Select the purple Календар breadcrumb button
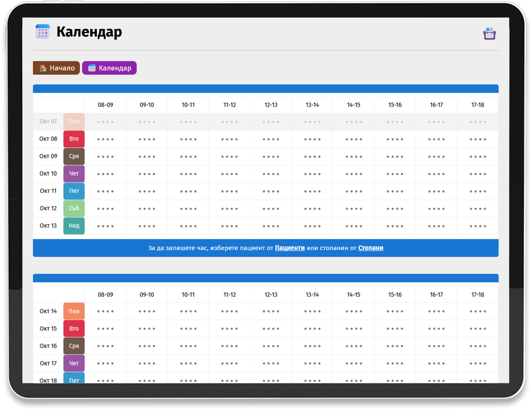This screenshot has width=532, height=410. [x=109, y=68]
